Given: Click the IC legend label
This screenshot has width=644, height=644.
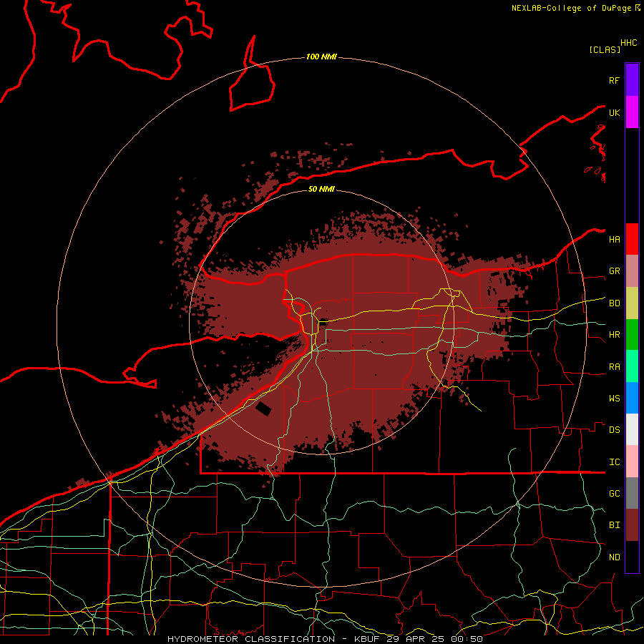Looking at the screenshot, I should pyautogui.click(x=614, y=462).
